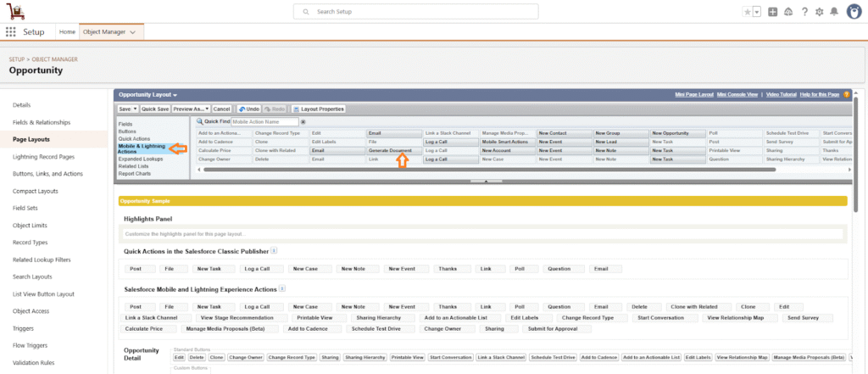
Task: Switch to the Home tab
Action: pos(67,31)
